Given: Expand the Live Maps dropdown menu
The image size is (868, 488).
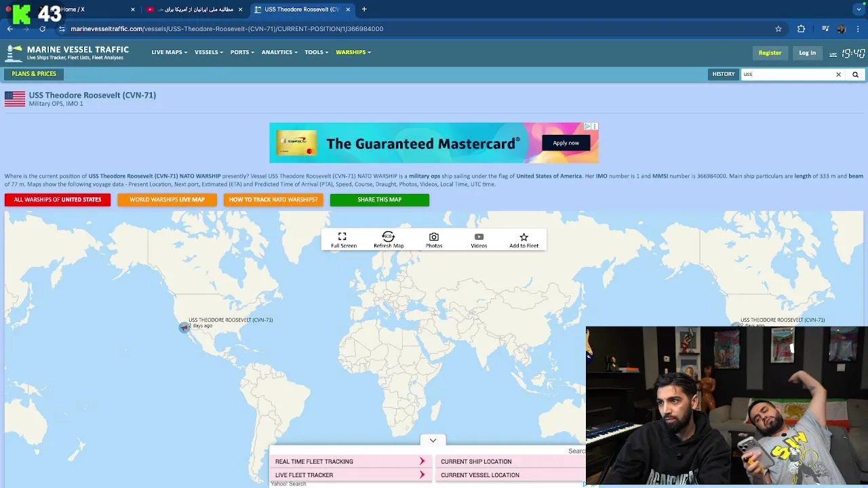Looking at the screenshot, I should (170, 52).
